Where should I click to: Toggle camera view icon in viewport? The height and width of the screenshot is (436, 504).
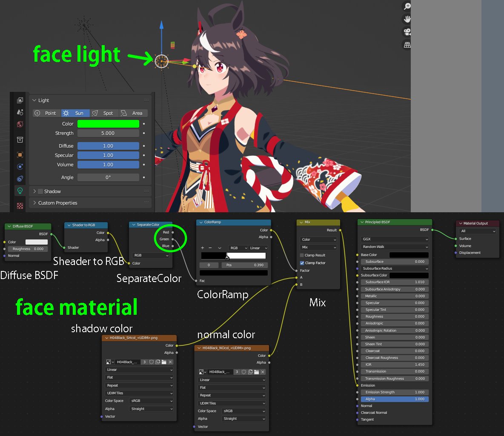pyautogui.click(x=407, y=32)
